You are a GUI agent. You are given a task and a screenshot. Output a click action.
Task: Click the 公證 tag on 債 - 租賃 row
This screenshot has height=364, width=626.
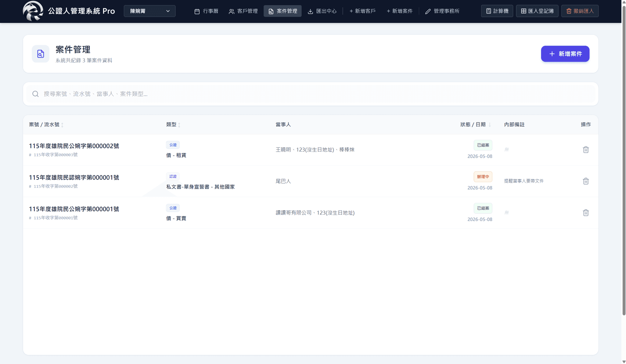(173, 145)
